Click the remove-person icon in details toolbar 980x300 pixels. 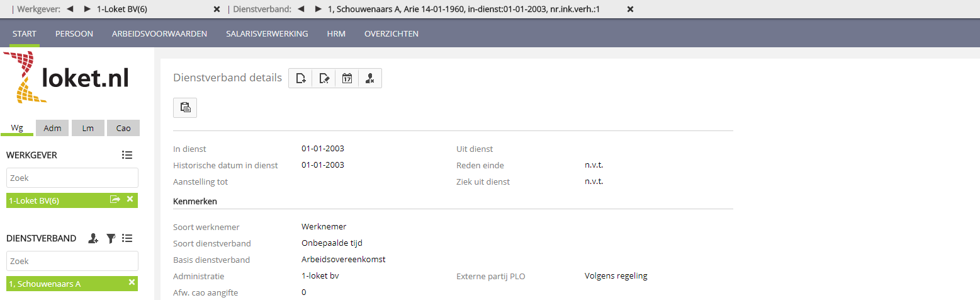point(370,78)
